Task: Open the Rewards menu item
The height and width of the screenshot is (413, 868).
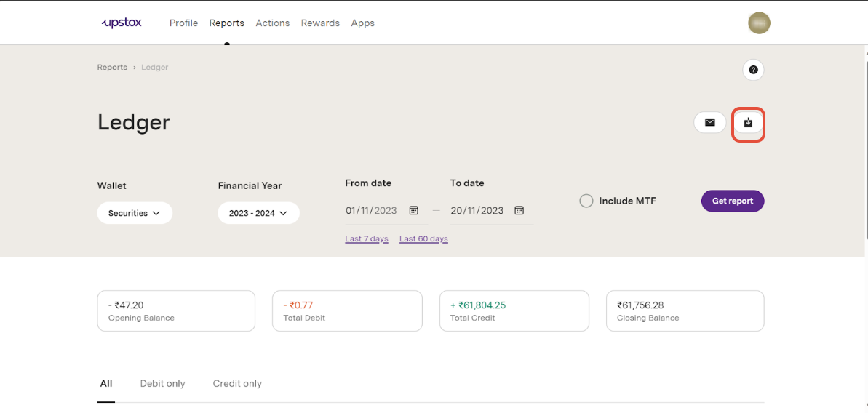Action: pos(320,23)
